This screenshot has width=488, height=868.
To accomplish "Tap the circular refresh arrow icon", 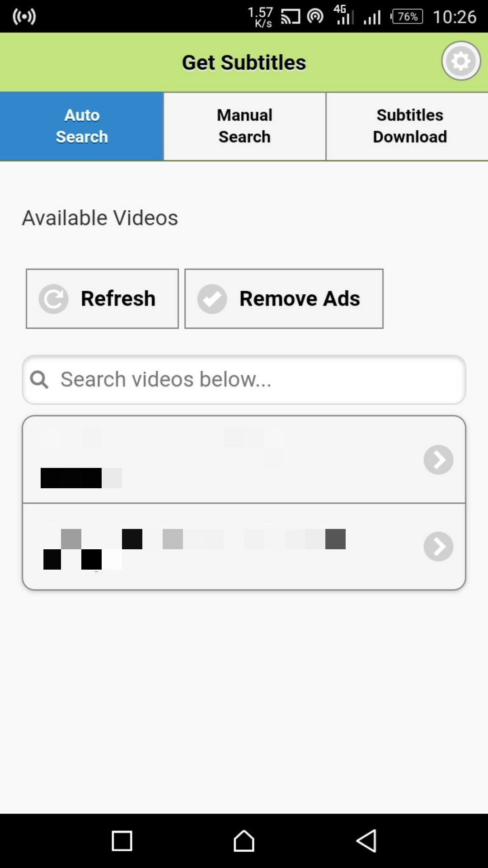I will 53,299.
